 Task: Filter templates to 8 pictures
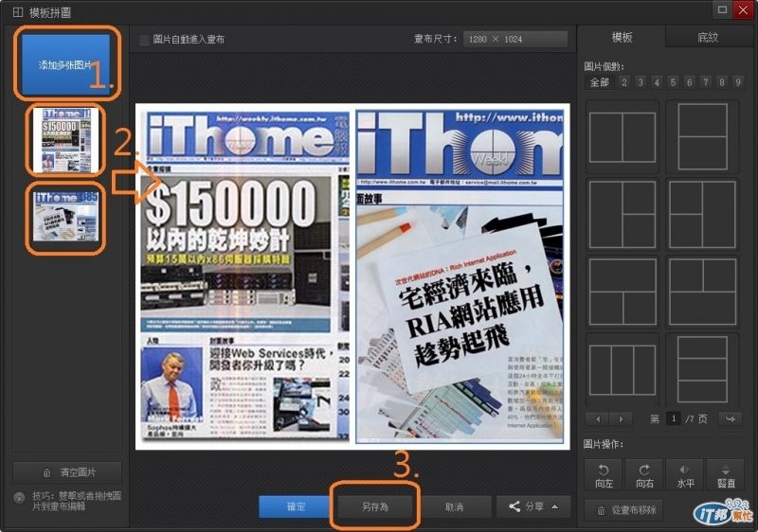pyautogui.click(x=722, y=82)
